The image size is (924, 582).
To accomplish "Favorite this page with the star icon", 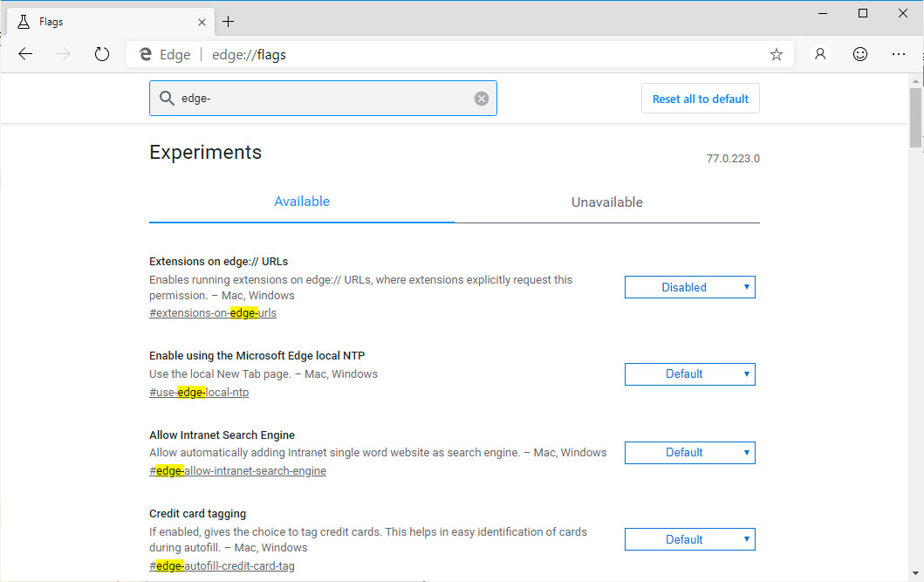I will click(776, 55).
